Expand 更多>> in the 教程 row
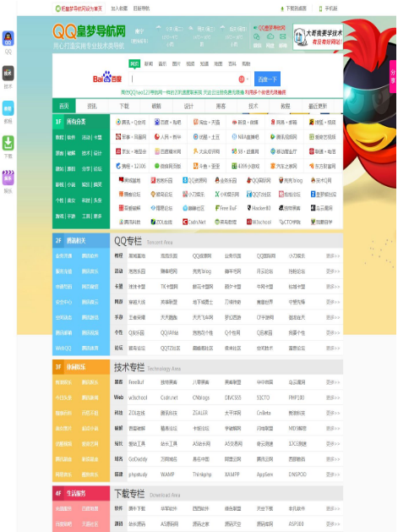The image size is (398, 532). (x=333, y=255)
